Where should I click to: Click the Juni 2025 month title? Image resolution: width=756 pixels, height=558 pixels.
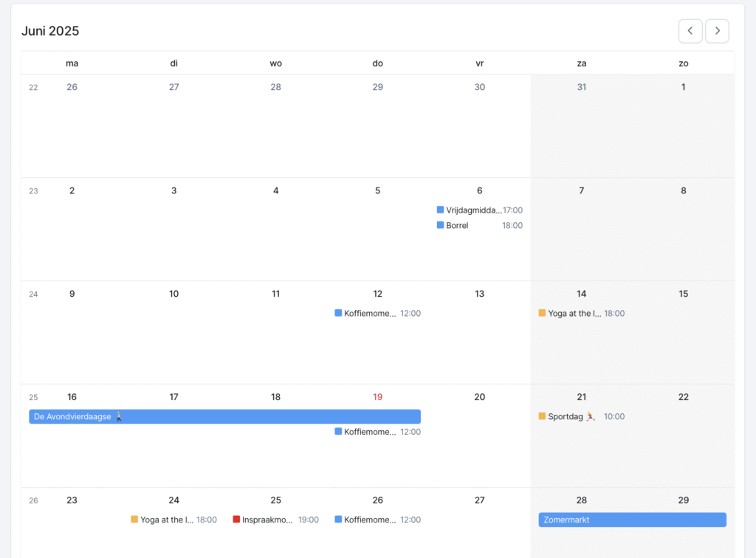coord(50,31)
